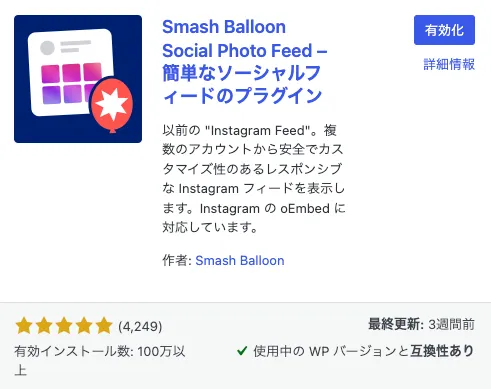The width and height of the screenshot is (491, 389).
Task: Click the third gold rating star
Action: [x=64, y=326]
